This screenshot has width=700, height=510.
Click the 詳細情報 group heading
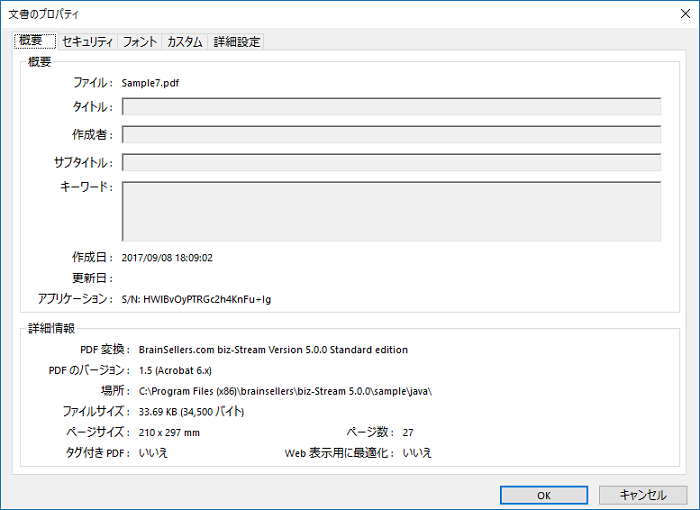(51, 328)
